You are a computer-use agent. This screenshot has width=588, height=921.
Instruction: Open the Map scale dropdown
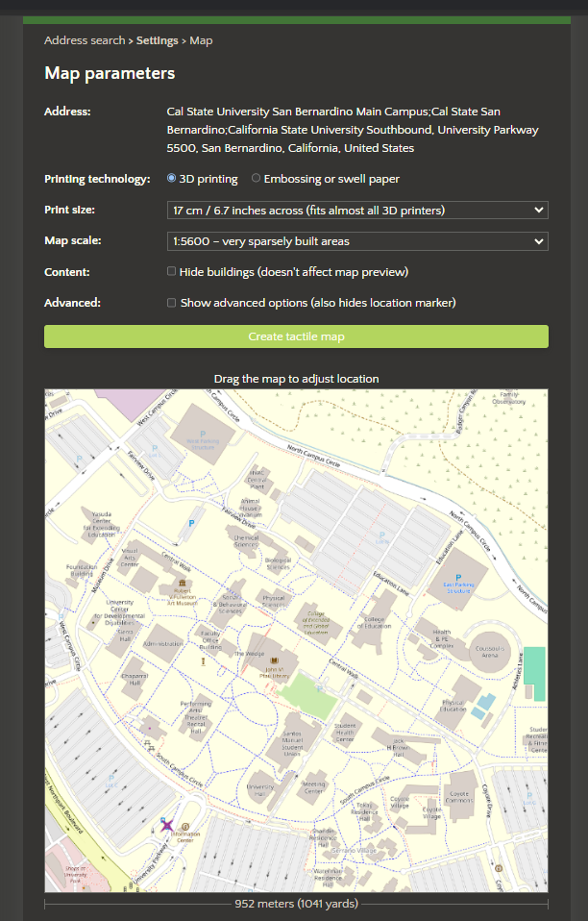[x=357, y=241]
